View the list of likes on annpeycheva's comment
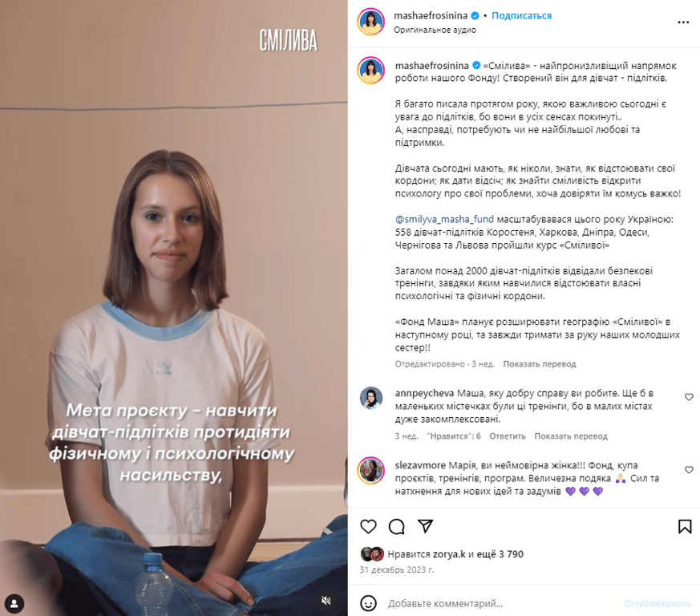 [x=454, y=436]
